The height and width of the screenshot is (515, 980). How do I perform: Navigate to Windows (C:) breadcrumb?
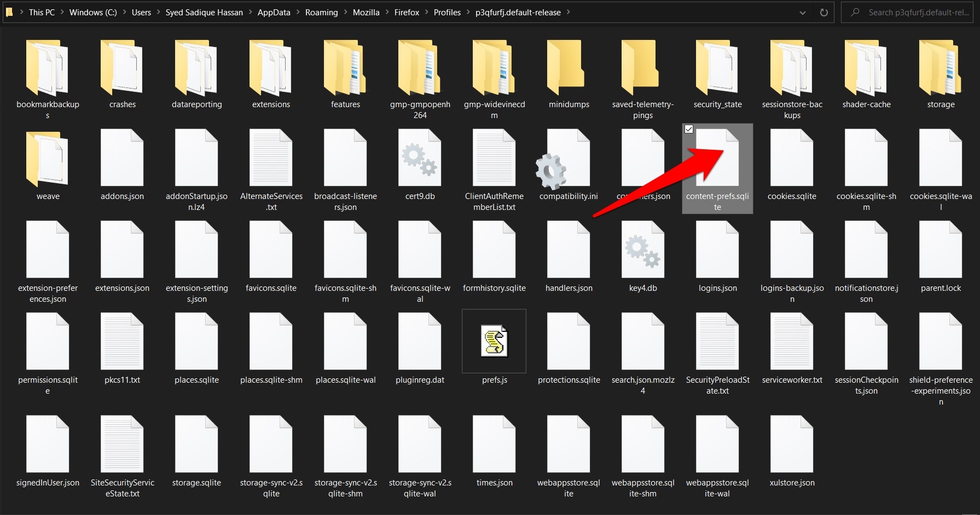click(x=93, y=12)
